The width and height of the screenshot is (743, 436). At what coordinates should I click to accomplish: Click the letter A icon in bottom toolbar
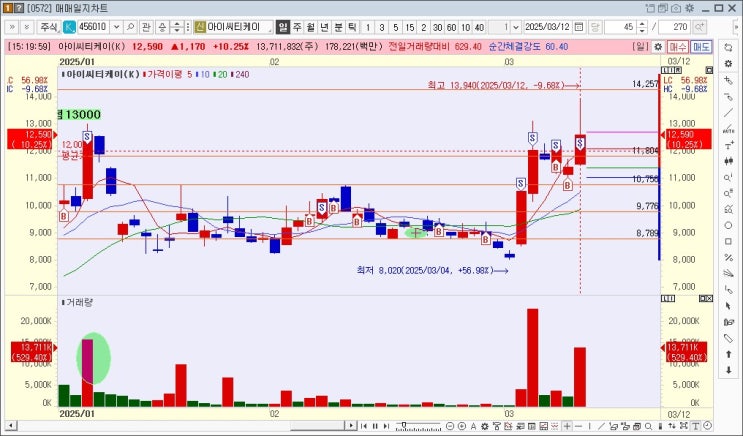(x=473, y=426)
